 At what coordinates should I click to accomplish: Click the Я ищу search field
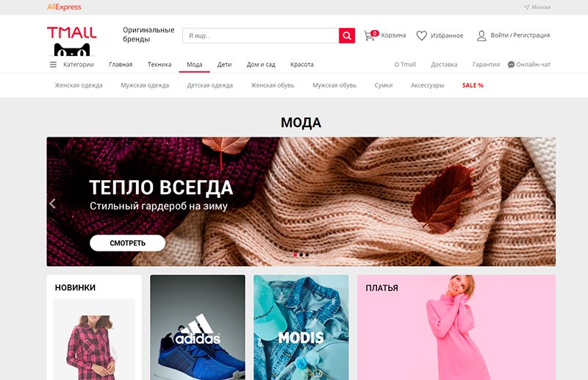(261, 35)
